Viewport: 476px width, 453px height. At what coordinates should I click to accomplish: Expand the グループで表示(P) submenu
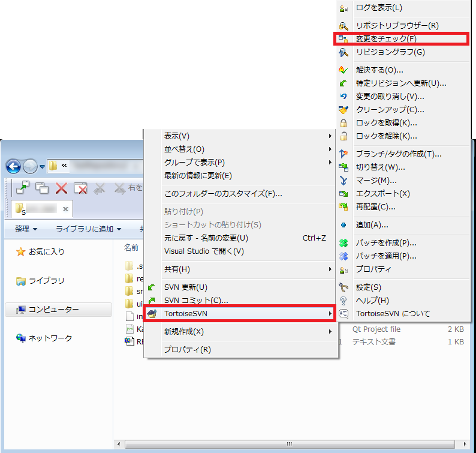coord(330,163)
